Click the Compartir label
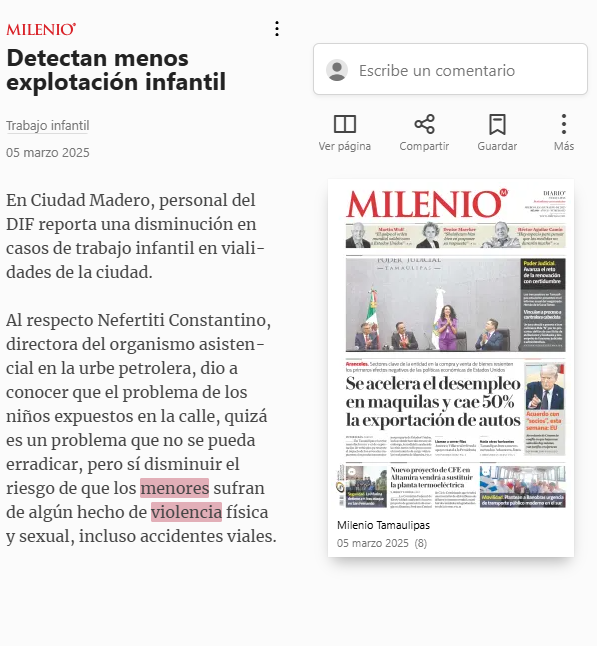The width and height of the screenshot is (597, 646). pyautogui.click(x=424, y=146)
